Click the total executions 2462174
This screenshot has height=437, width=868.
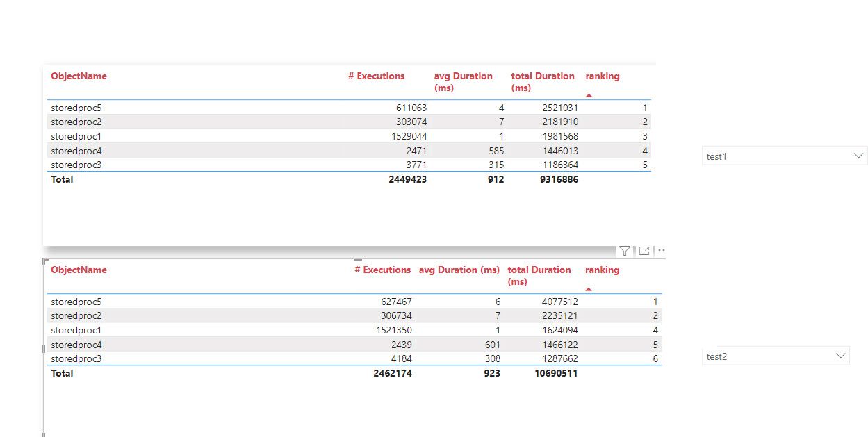[393, 373]
